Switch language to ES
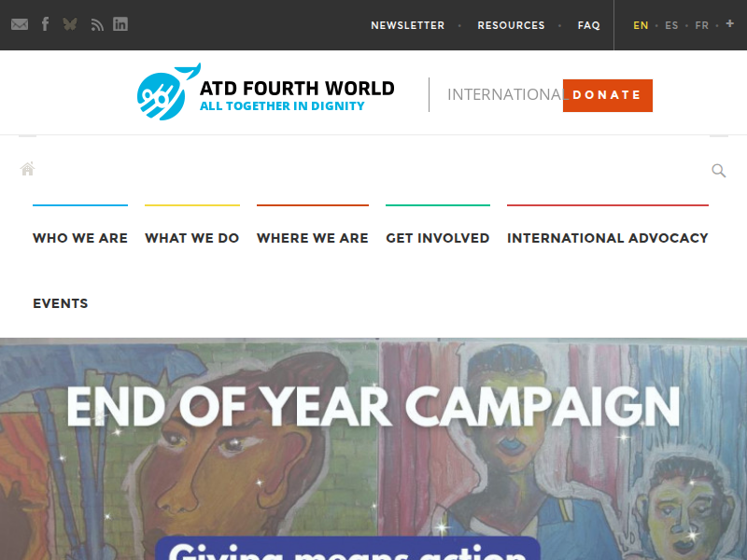 click(671, 25)
